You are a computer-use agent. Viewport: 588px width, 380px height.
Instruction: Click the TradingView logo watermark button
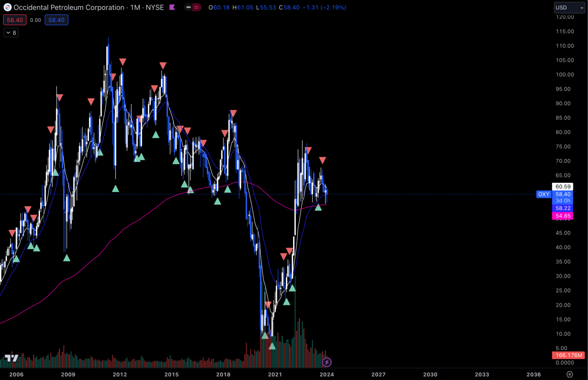[x=11, y=358]
